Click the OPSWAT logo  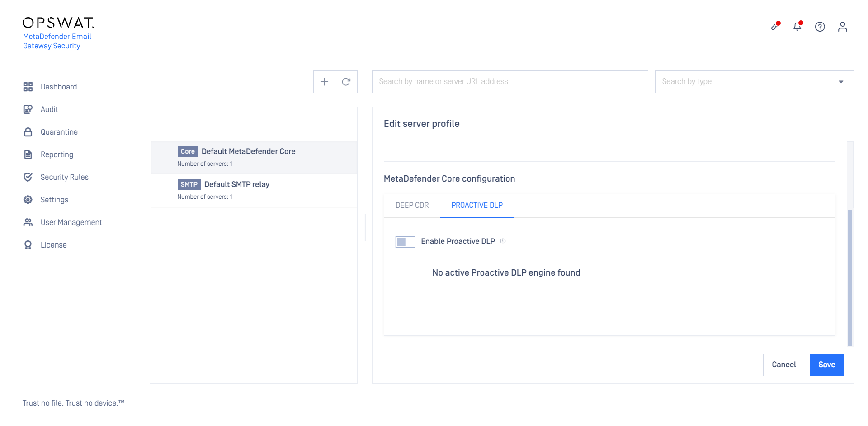(58, 23)
